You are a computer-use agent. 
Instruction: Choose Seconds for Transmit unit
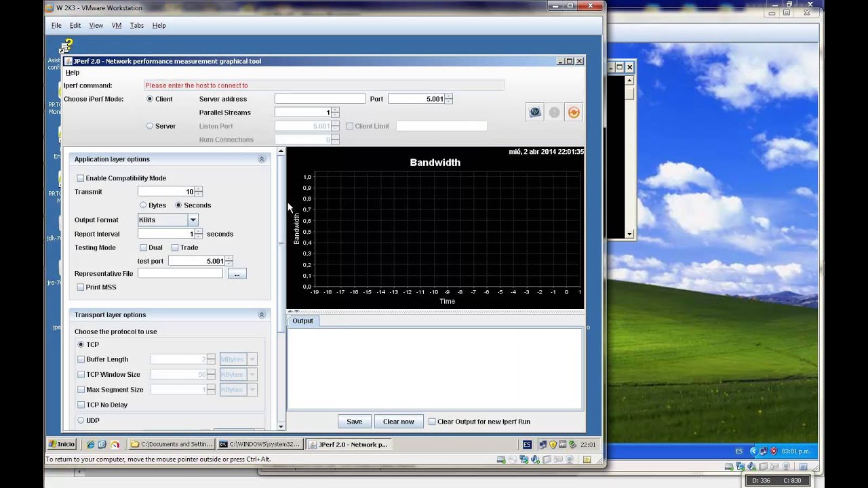pyautogui.click(x=178, y=205)
